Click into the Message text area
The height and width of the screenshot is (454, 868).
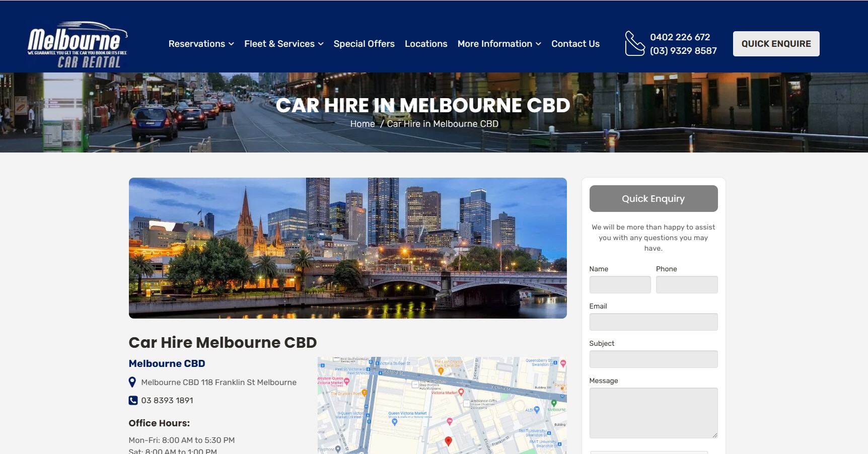[x=653, y=413]
